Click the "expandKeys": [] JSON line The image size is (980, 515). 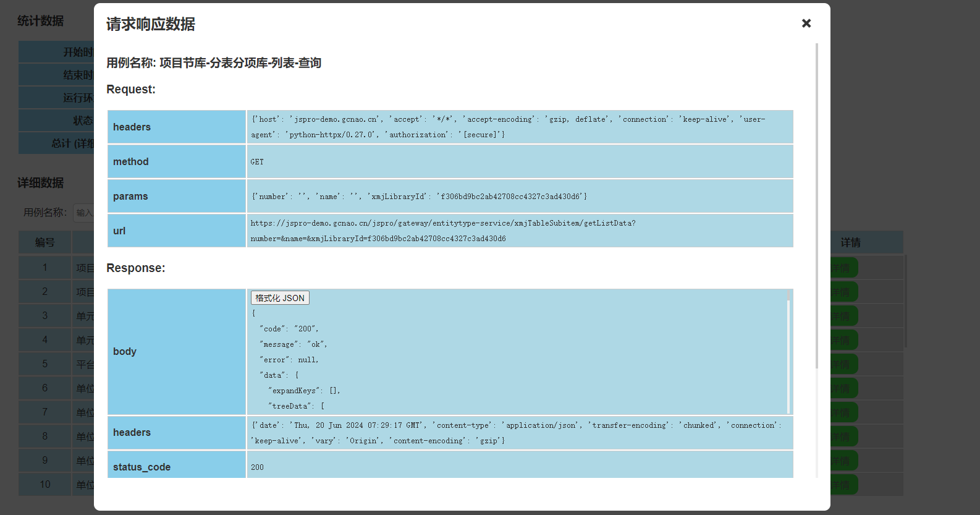304,391
